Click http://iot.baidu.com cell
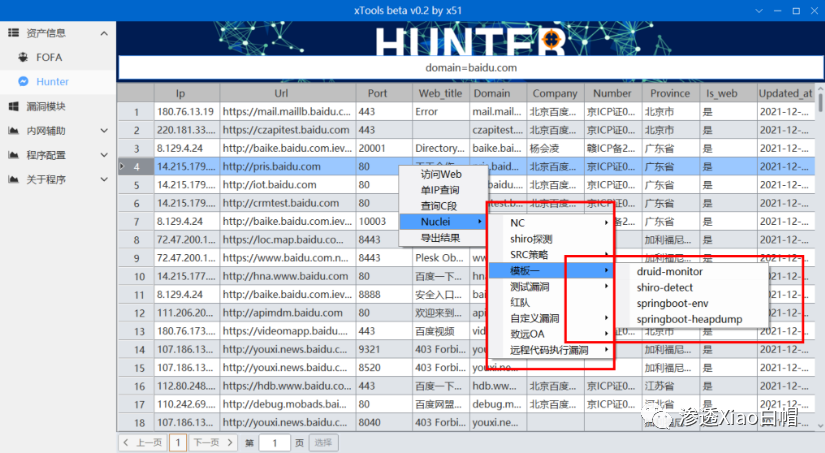The image size is (825, 453). click(287, 185)
